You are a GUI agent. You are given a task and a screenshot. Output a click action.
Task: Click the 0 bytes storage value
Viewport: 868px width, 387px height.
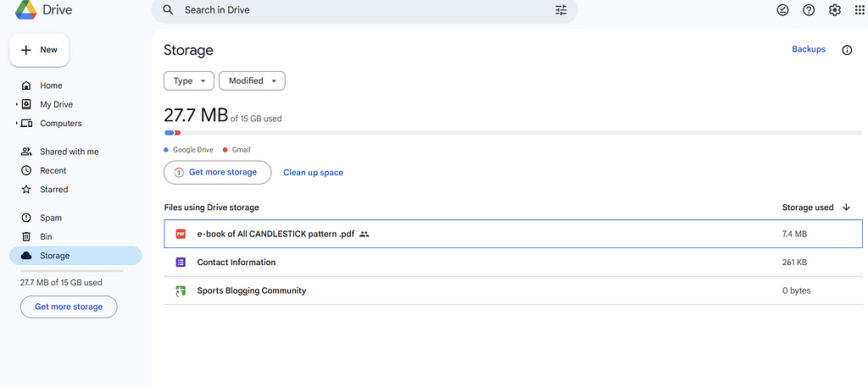coord(796,290)
